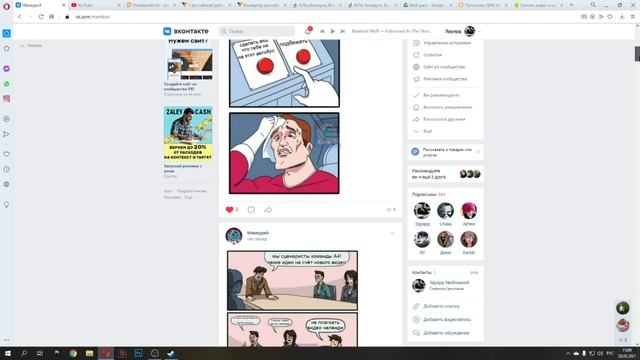This screenshot has width=640, height=360.
Task: Open the sweating man meme image
Action: click(284, 153)
